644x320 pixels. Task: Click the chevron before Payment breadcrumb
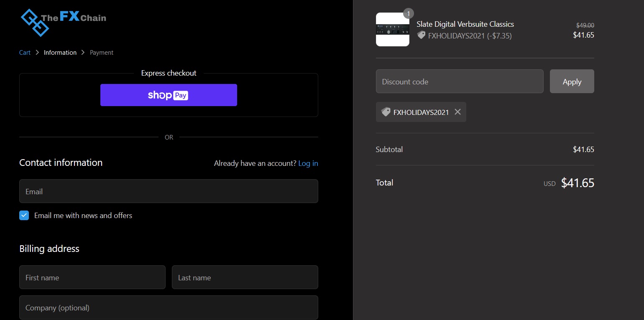click(83, 53)
